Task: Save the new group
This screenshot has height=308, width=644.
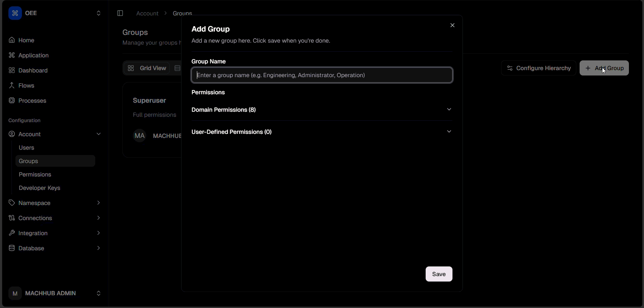Action: [439, 274]
